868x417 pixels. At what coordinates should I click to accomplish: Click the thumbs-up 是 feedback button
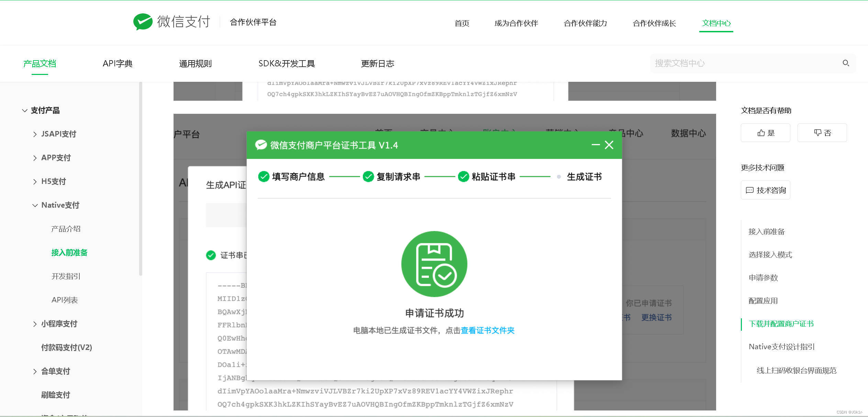[765, 133]
